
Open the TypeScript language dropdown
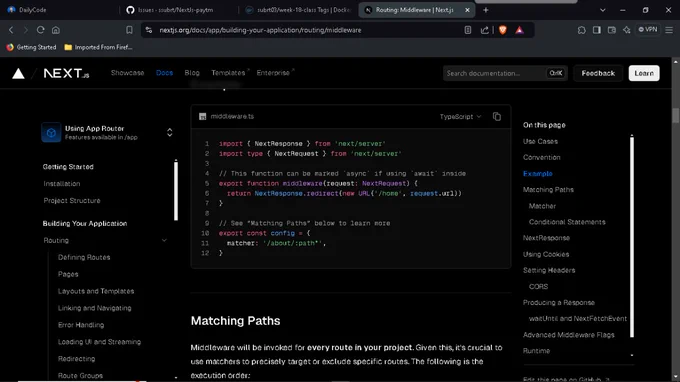click(x=460, y=117)
